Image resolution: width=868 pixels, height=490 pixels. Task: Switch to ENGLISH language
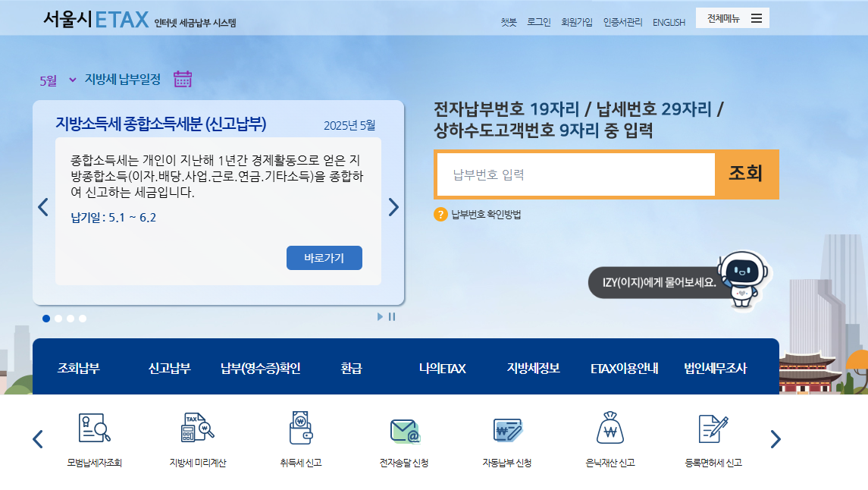[669, 22]
